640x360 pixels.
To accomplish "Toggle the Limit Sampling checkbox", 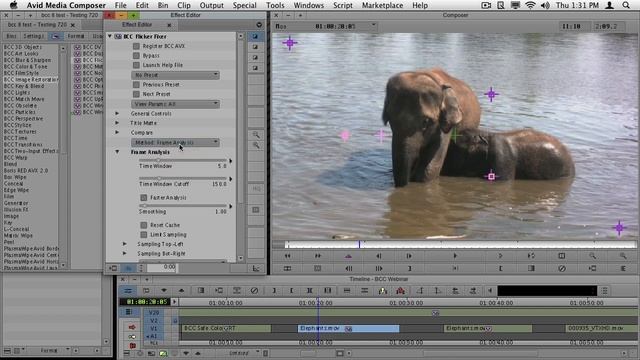I will click(x=144, y=235).
